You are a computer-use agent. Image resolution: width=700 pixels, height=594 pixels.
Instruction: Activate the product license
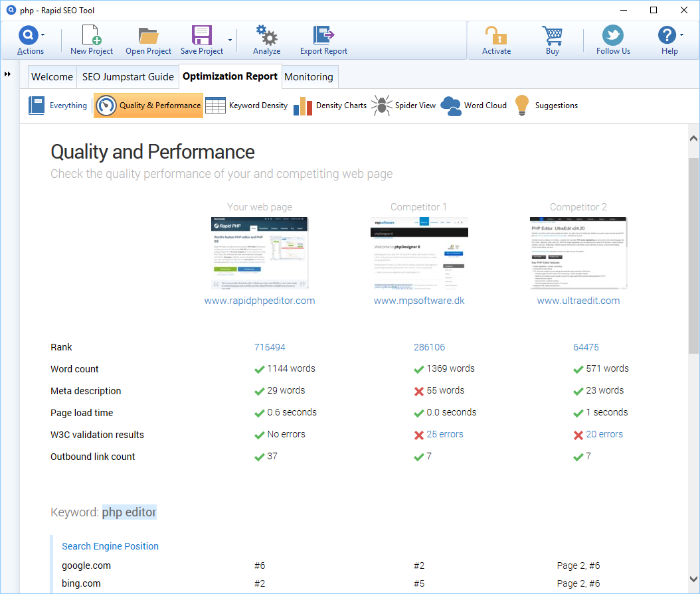(x=496, y=40)
